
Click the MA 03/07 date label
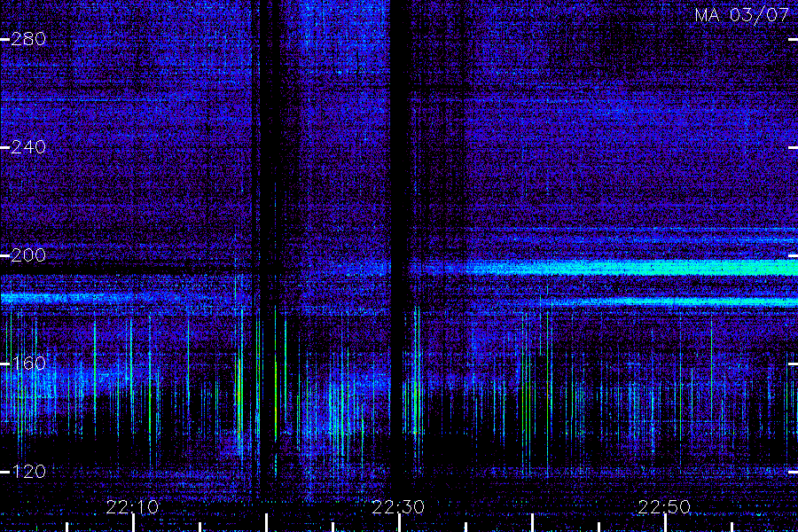coord(742,15)
